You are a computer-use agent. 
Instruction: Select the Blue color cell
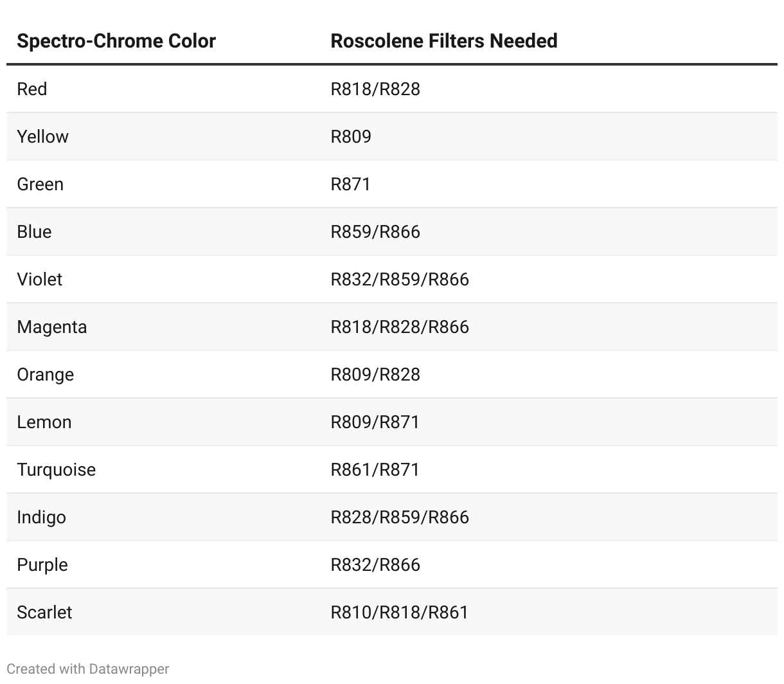pos(34,231)
